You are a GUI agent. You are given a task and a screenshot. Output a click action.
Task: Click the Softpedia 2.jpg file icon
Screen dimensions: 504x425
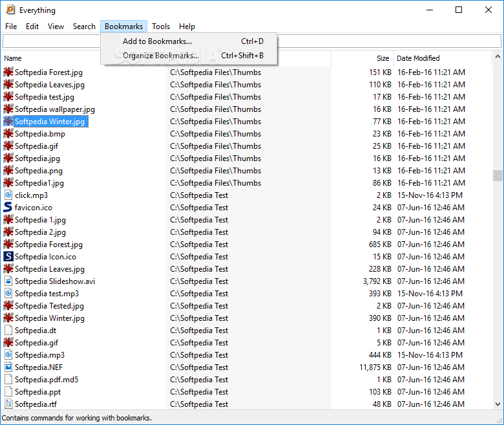8,232
